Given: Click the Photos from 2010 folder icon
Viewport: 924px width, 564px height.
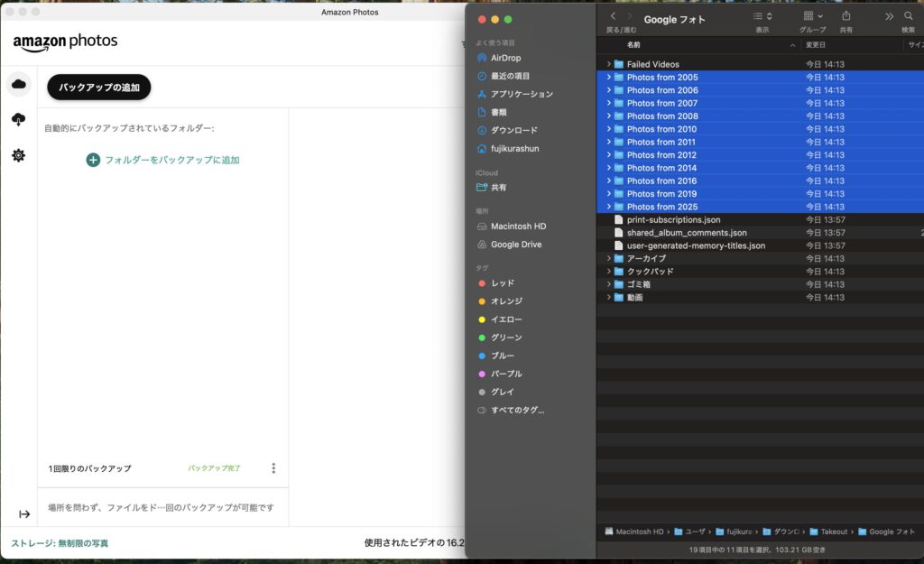Looking at the screenshot, I should (x=619, y=129).
